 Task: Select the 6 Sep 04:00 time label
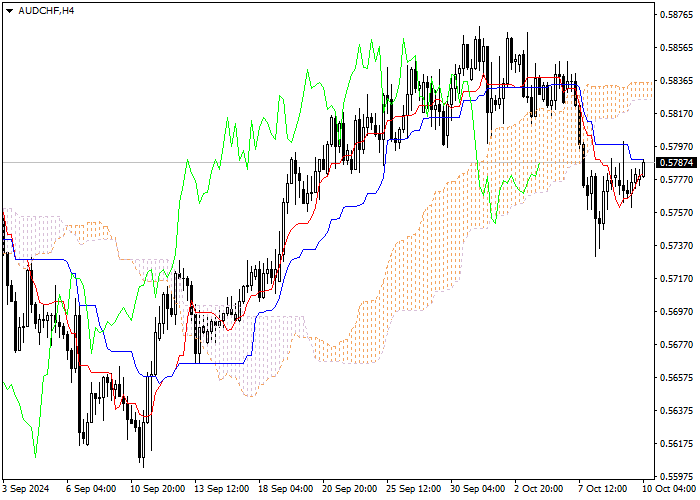point(91,489)
